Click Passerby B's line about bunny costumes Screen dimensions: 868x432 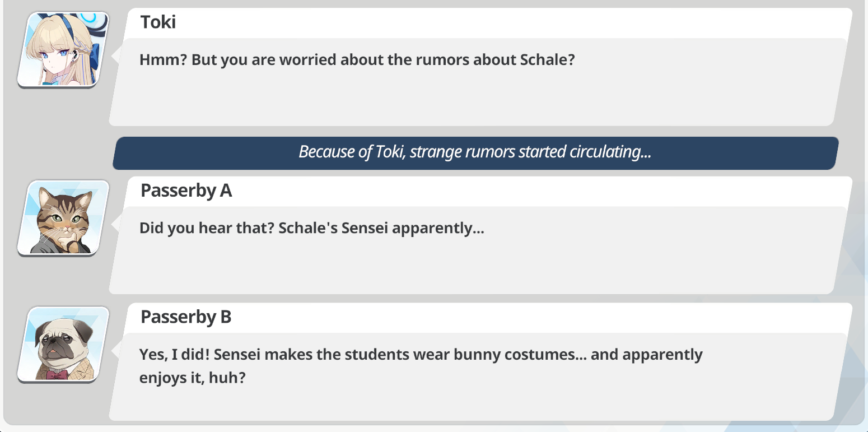421,355
